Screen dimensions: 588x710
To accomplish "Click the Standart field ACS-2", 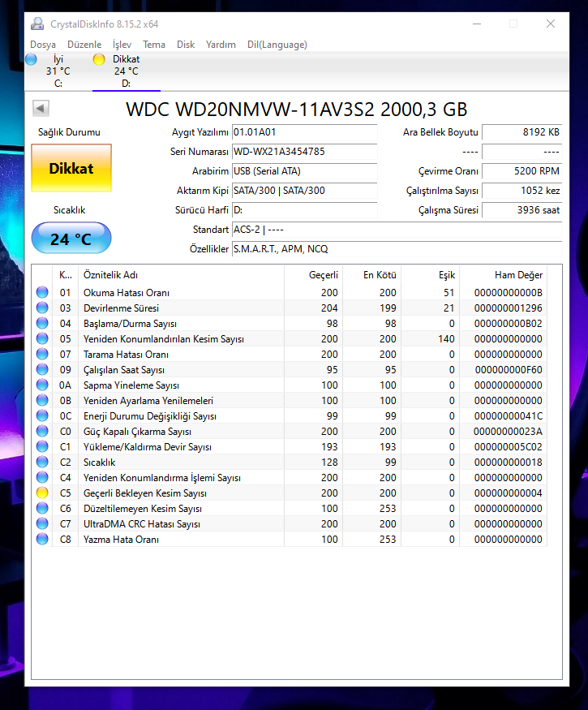I will (397, 230).
